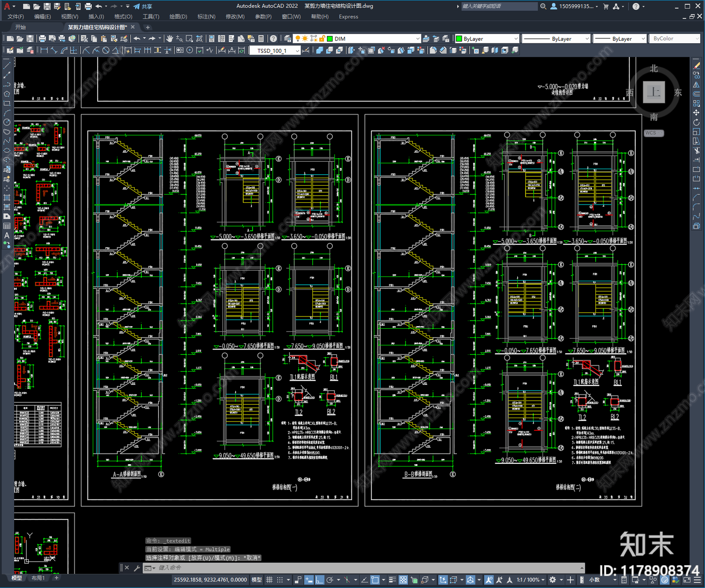Select the Rotate tool in the modify toolbar
This screenshot has width=705, height=588.
pyautogui.click(x=696, y=122)
